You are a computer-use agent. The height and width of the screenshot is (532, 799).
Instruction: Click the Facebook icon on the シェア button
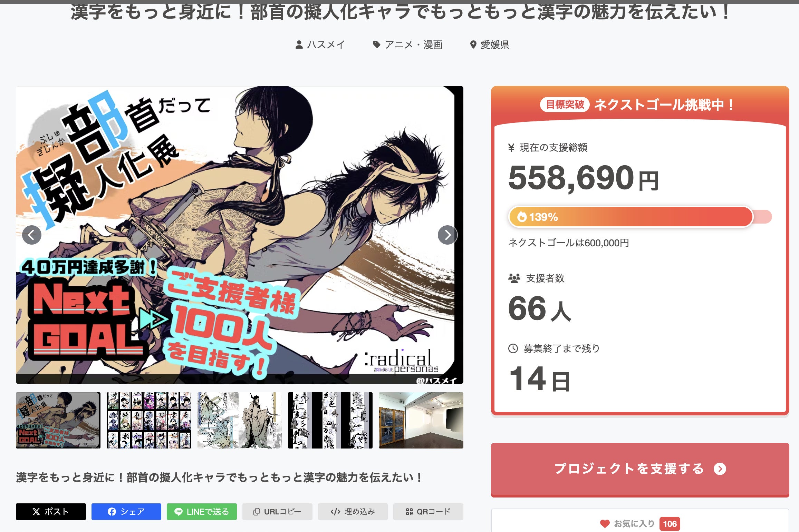[x=112, y=512]
